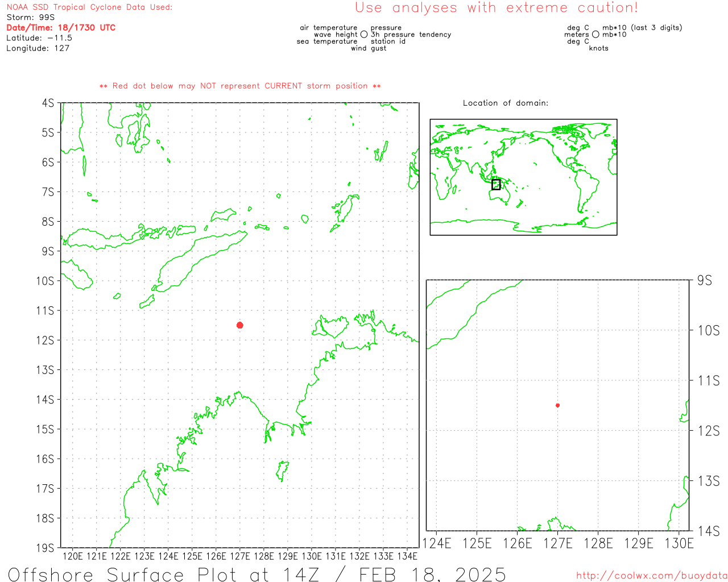This screenshot has width=728, height=582.
Task: Click the '9S' label on inset map
Action: click(x=704, y=280)
